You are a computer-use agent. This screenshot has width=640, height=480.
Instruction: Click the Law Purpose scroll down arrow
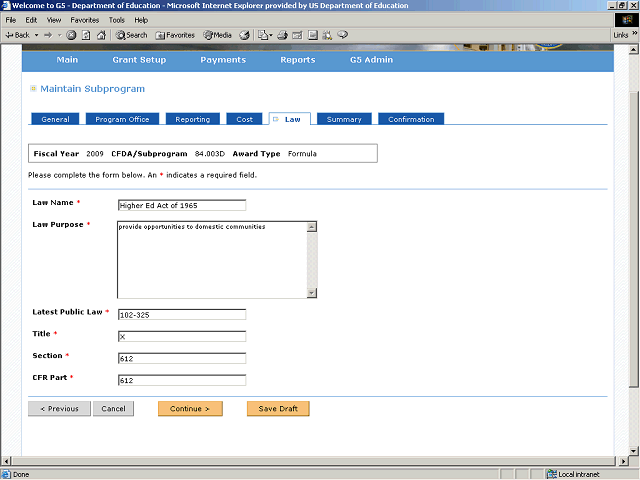[312, 293]
